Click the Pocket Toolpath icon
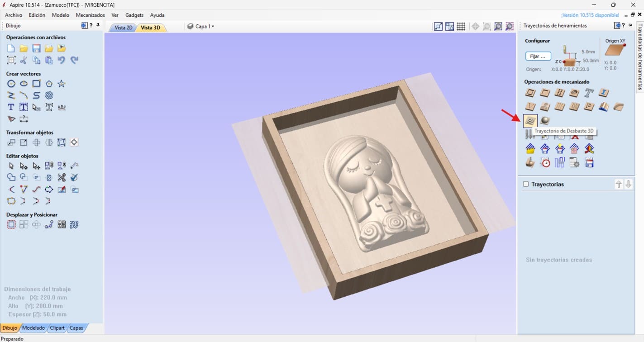 [x=545, y=93]
